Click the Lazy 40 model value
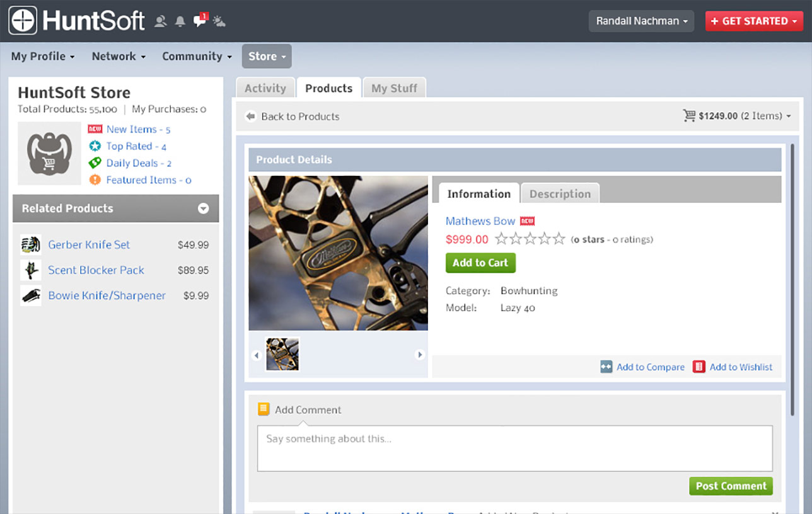The width and height of the screenshot is (812, 514). (x=518, y=308)
